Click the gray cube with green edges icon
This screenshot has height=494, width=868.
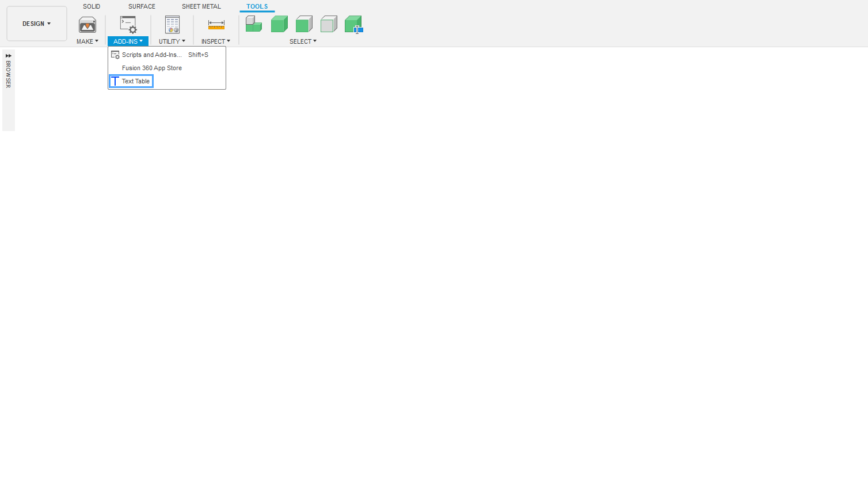[x=329, y=24]
